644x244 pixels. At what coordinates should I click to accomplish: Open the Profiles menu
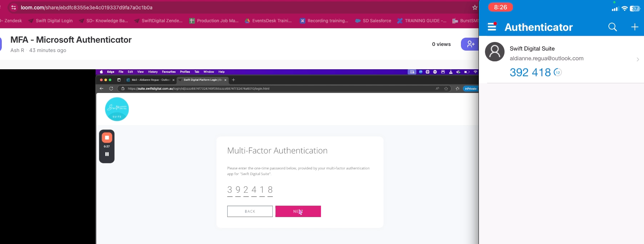coord(185,72)
